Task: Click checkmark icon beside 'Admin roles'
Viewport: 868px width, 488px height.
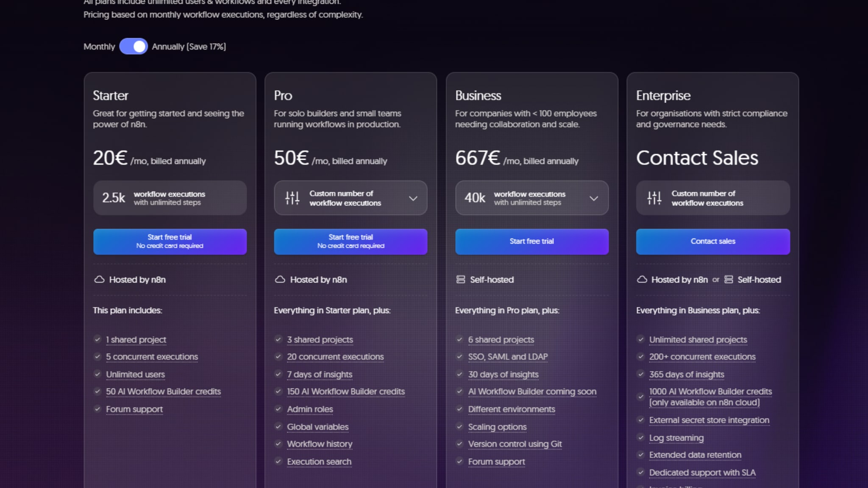Action: [278, 409]
